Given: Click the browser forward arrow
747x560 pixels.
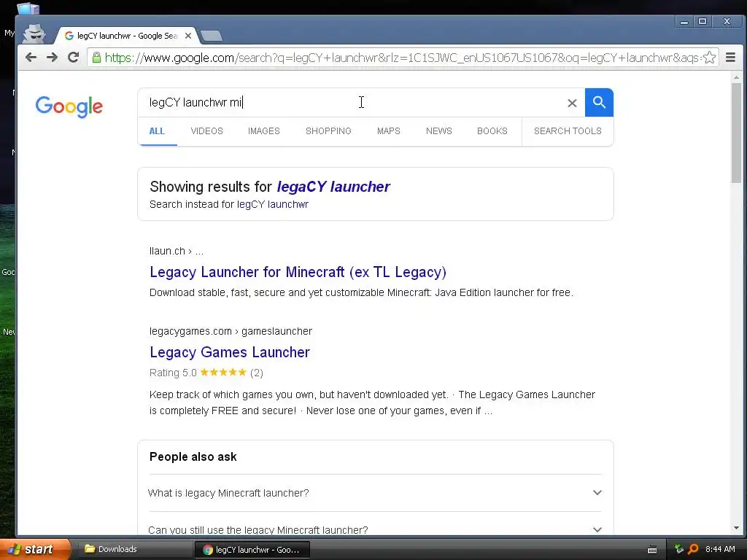Looking at the screenshot, I should (52, 58).
